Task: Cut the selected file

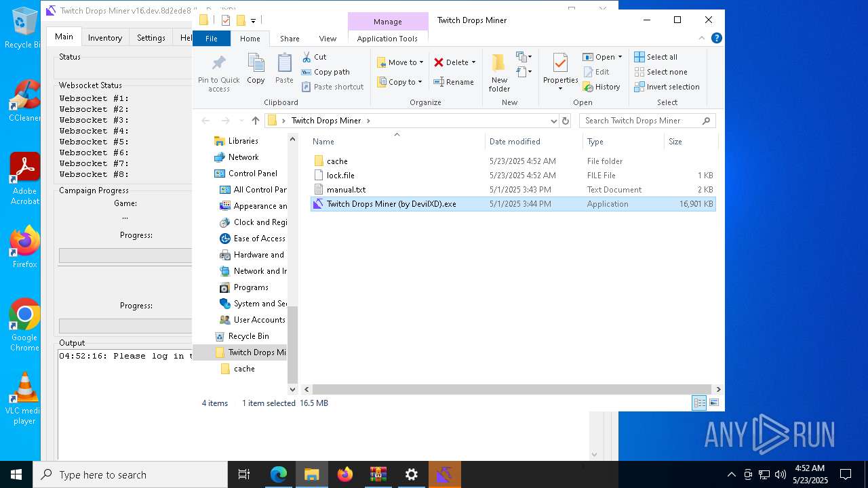Action: point(314,57)
